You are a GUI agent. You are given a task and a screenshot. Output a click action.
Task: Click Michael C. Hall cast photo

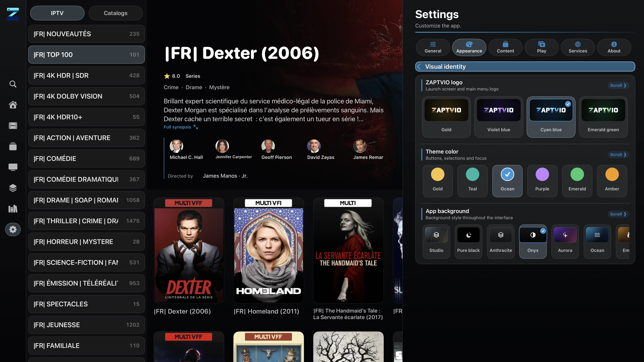[176, 146]
